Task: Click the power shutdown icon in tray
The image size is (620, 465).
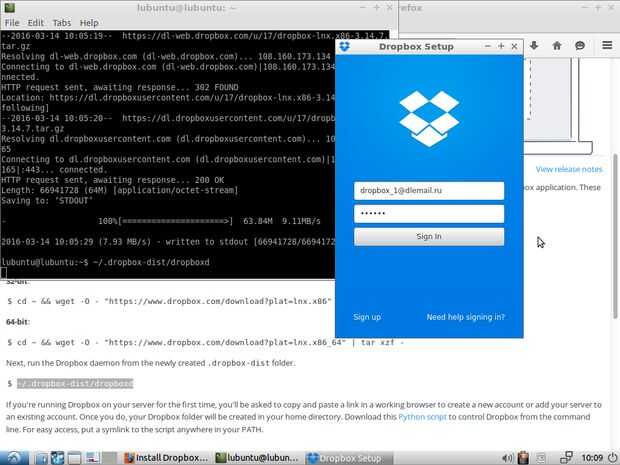Action: (612, 457)
